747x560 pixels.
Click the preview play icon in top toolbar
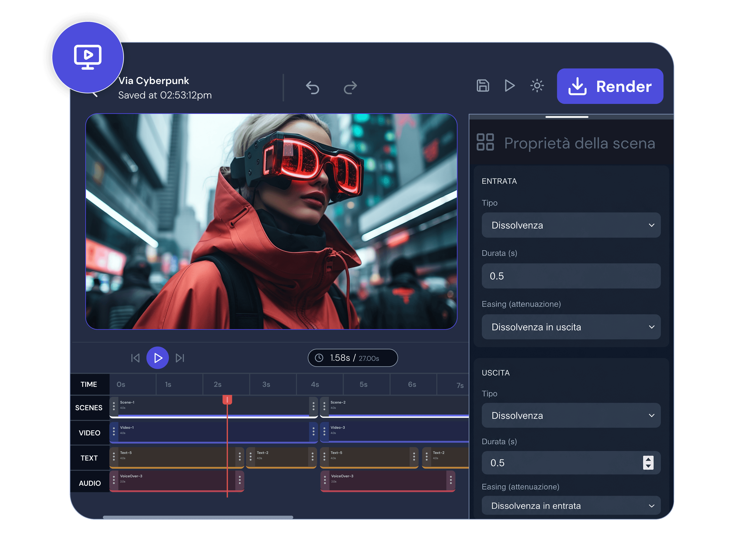click(x=510, y=86)
